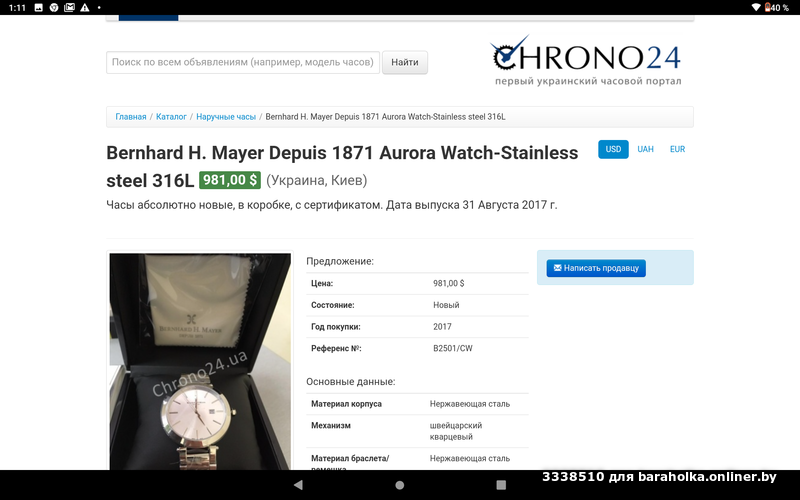Click the breadcrumb Bernhard H. Mayer current page text

tap(385, 117)
